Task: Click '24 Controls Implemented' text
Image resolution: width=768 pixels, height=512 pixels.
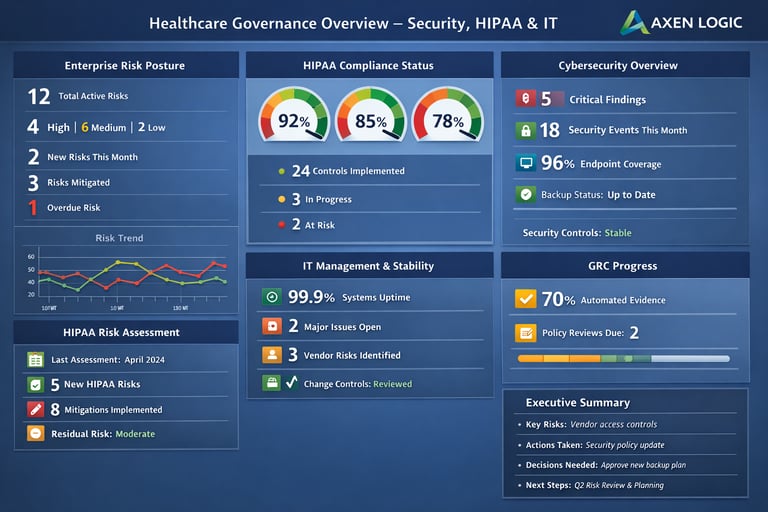Action: [x=348, y=171]
